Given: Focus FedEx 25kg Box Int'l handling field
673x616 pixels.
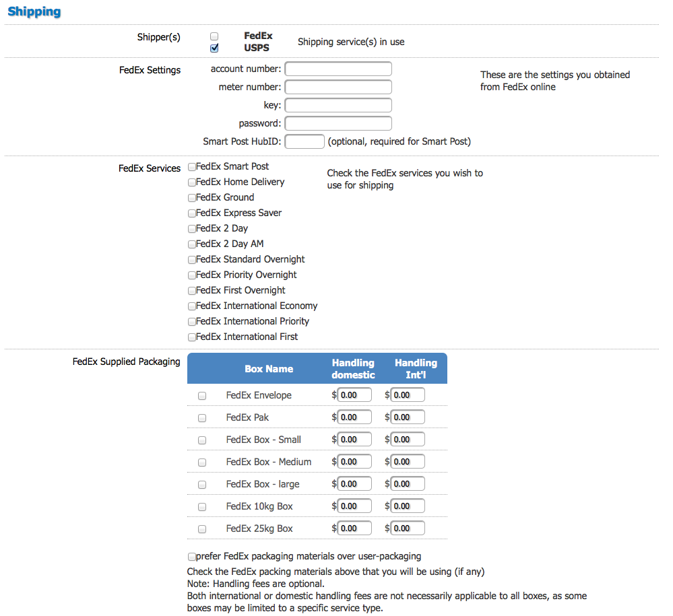Looking at the screenshot, I should (408, 528).
